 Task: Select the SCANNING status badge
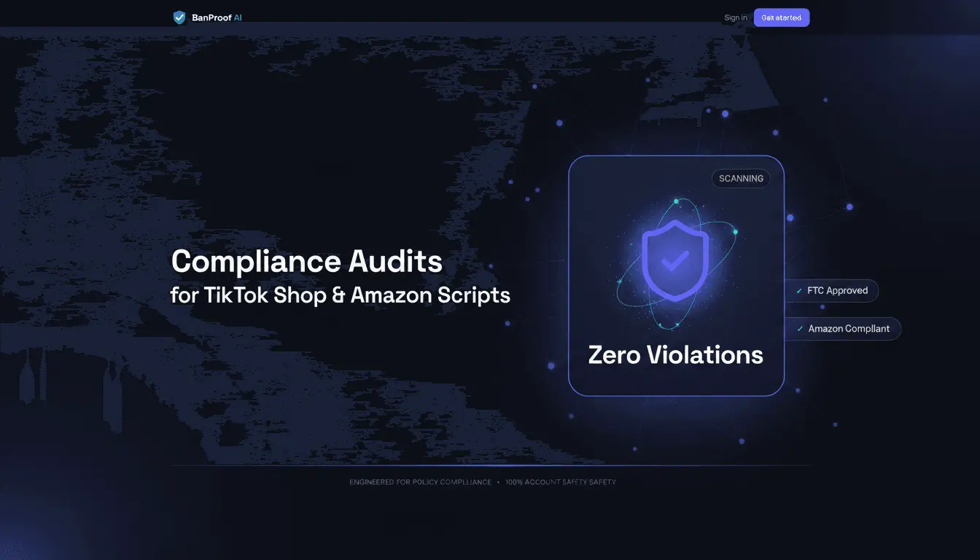(741, 179)
